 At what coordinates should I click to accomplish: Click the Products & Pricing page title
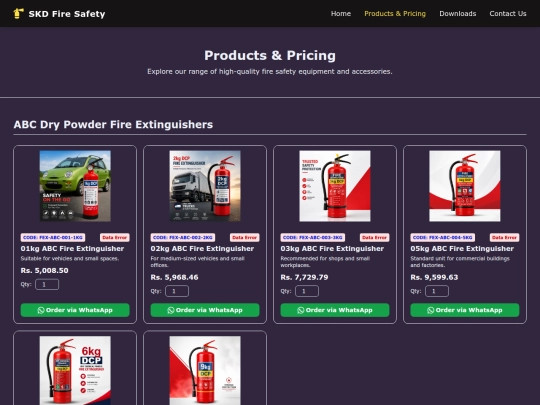[270, 55]
